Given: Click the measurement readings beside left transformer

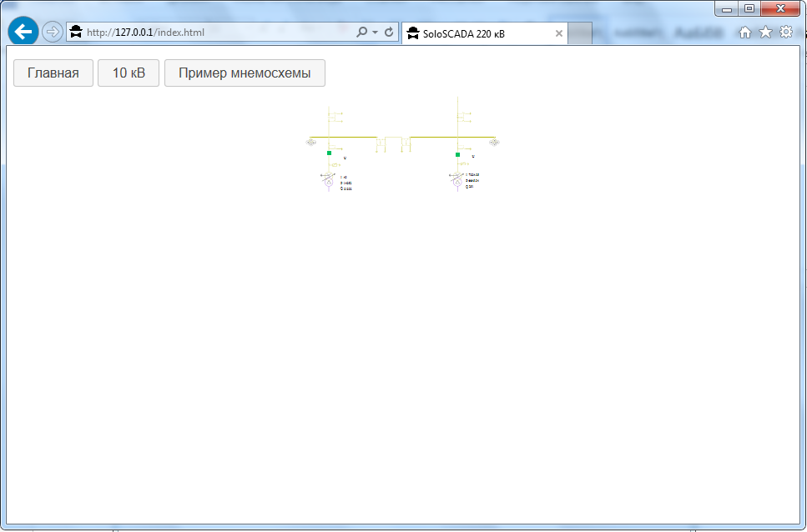Looking at the screenshot, I should point(345,183).
